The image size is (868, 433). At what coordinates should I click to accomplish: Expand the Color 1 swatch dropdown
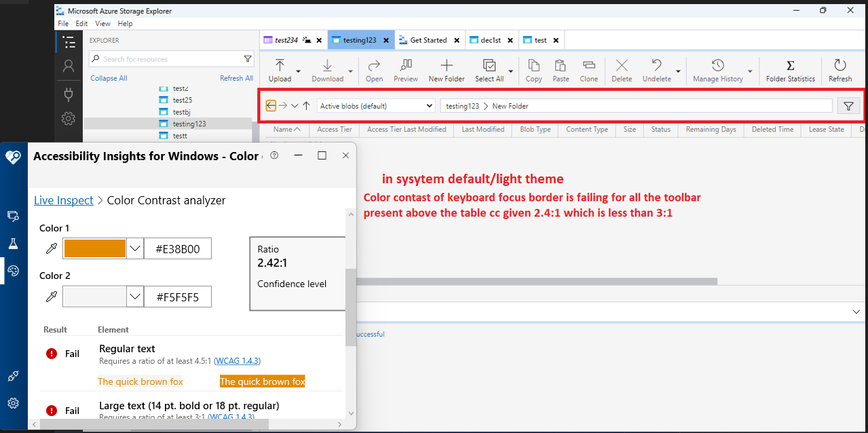(x=134, y=248)
